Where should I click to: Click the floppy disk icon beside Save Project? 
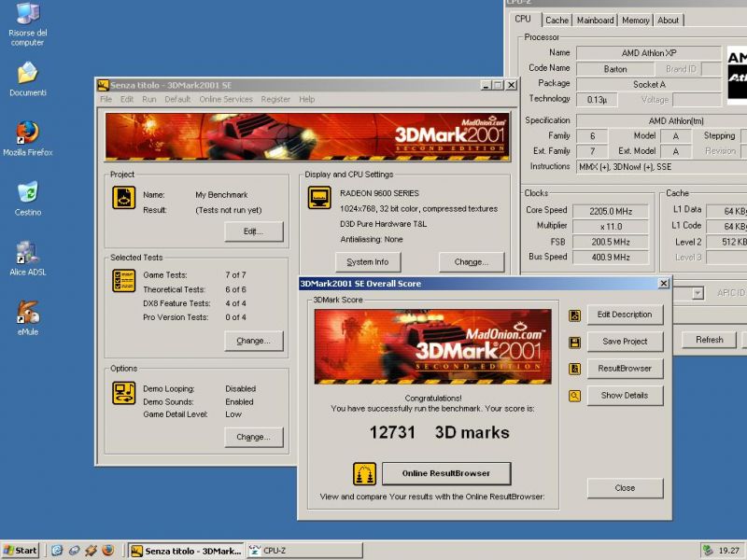pos(574,343)
